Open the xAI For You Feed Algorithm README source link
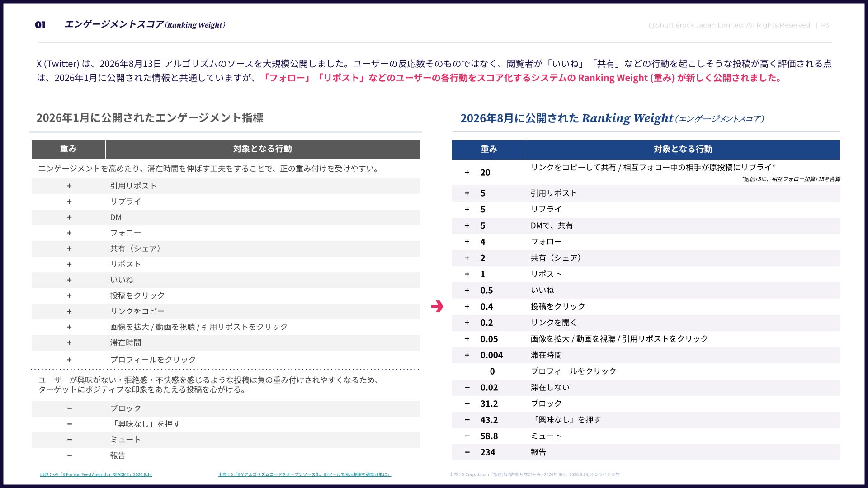Screen dimensions: 868x488 click(x=96, y=474)
